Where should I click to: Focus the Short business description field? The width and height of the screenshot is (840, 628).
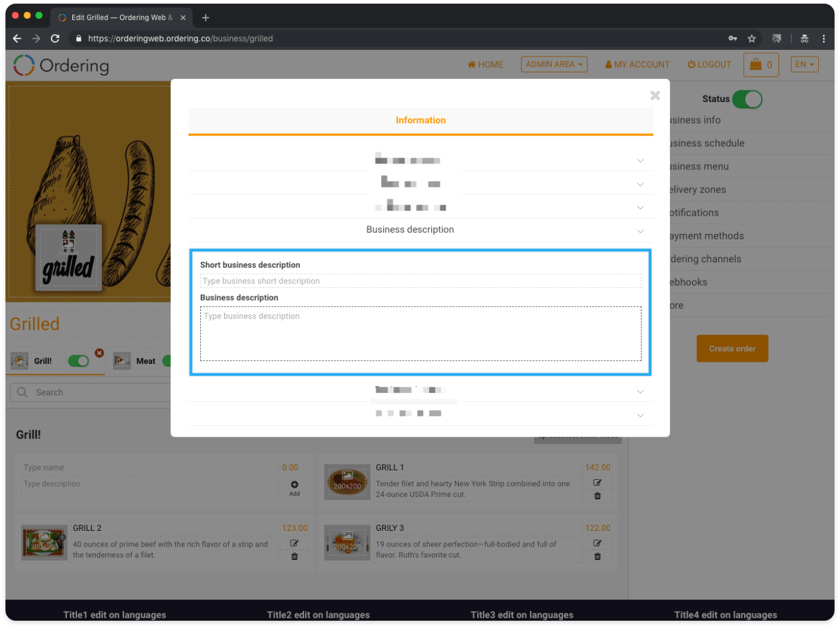click(x=421, y=281)
